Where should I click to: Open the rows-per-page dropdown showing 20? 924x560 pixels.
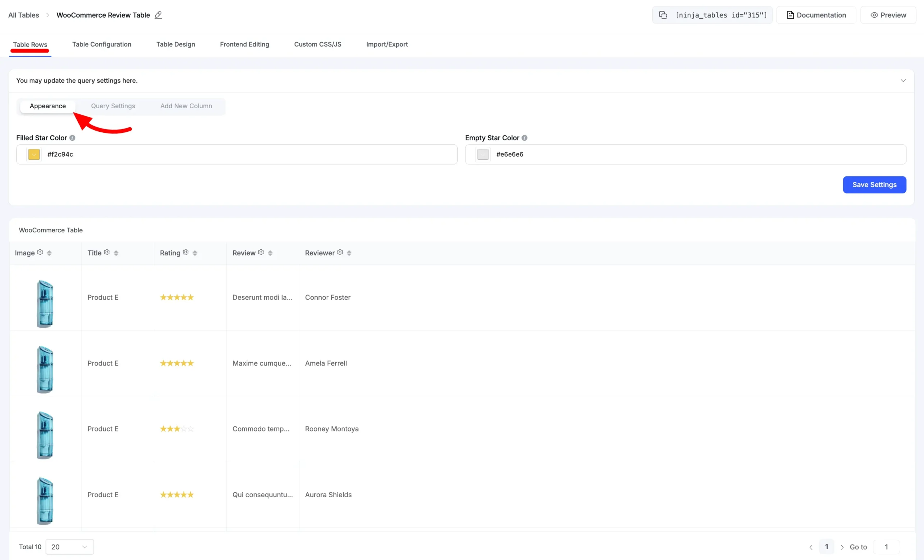[x=69, y=547]
